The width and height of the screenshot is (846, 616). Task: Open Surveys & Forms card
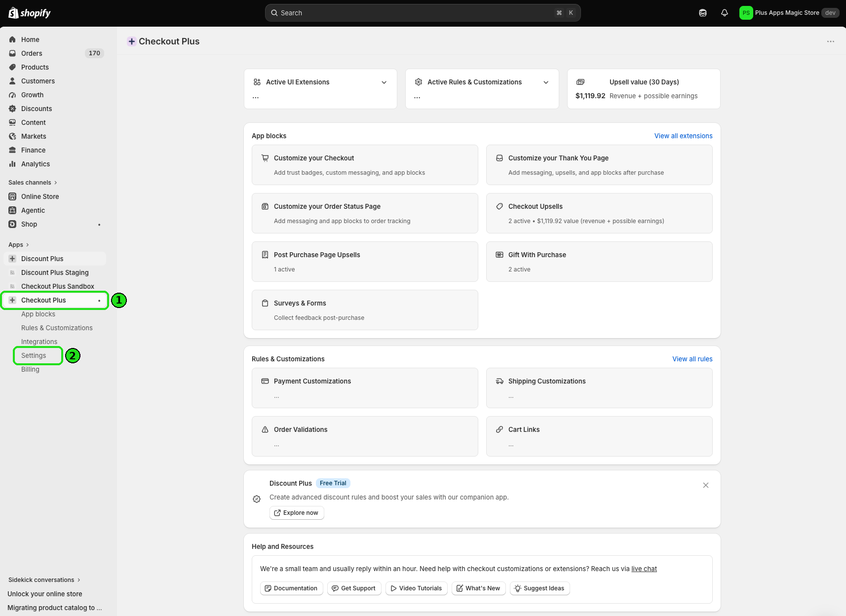coord(365,310)
